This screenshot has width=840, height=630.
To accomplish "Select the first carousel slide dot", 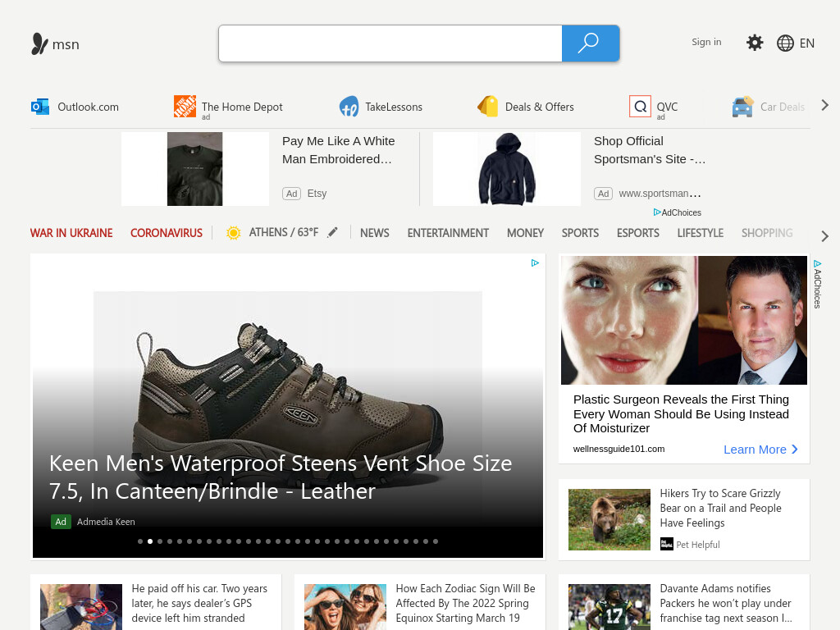I will point(140,541).
